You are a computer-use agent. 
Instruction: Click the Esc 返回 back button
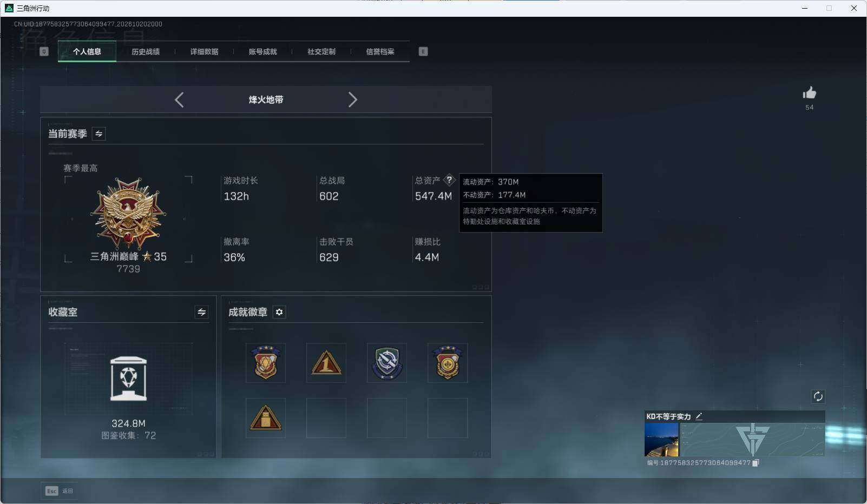(59, 491)
